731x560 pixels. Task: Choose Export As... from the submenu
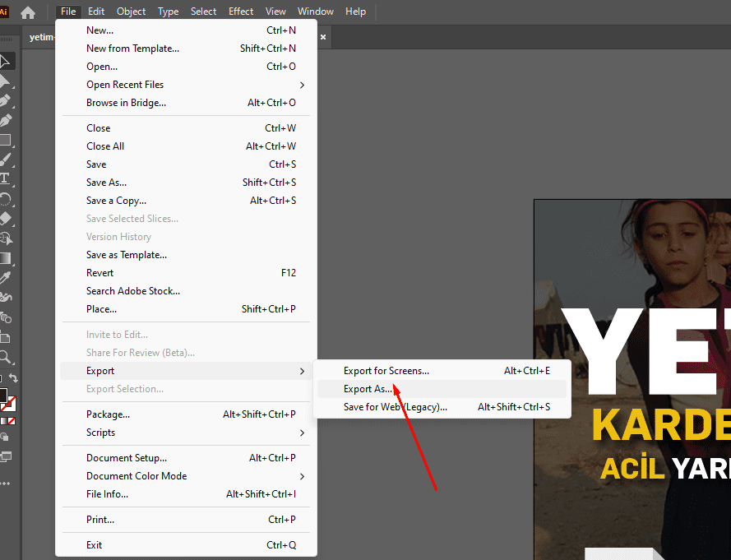point(442,389)
